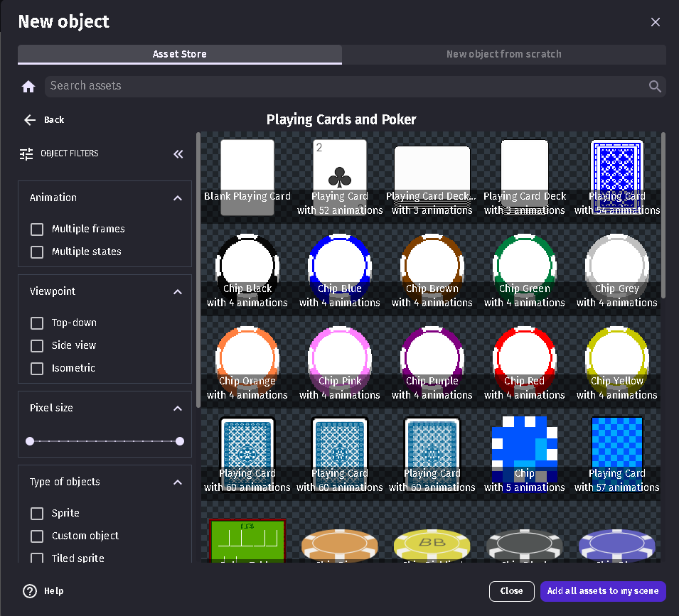This screenshot has width=679, height=616.
Task: Enable the Multiple states checkbox
Action: tap(37, 252)
